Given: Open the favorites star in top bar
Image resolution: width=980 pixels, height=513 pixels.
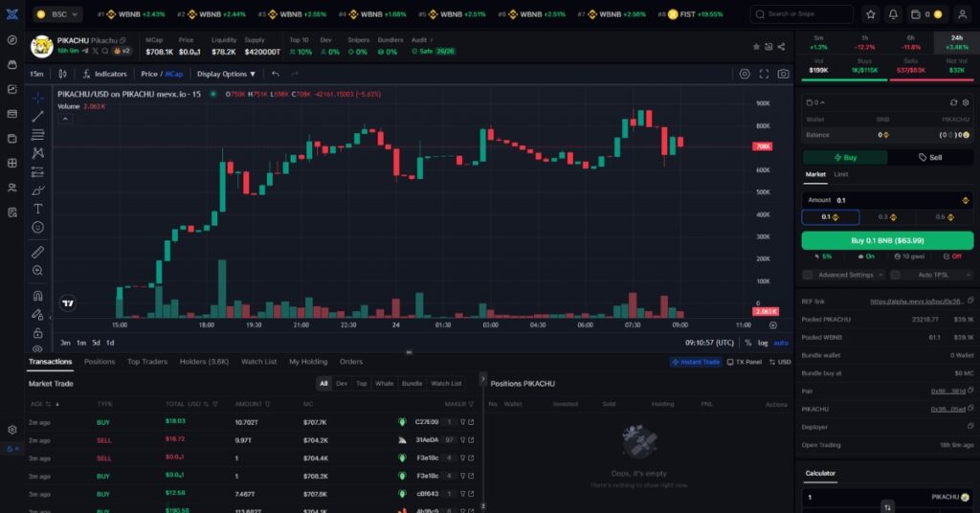Looking at the screenshot, I should (871, 13).
